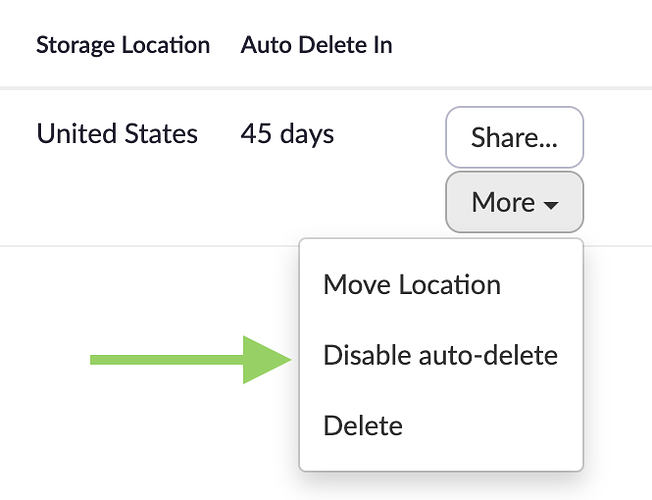Turn off auto-delete for this recording

point(440,355)
